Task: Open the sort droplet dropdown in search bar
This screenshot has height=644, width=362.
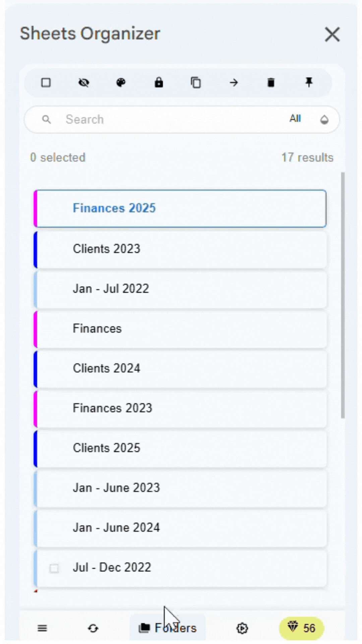Action: tap(324, 119)
